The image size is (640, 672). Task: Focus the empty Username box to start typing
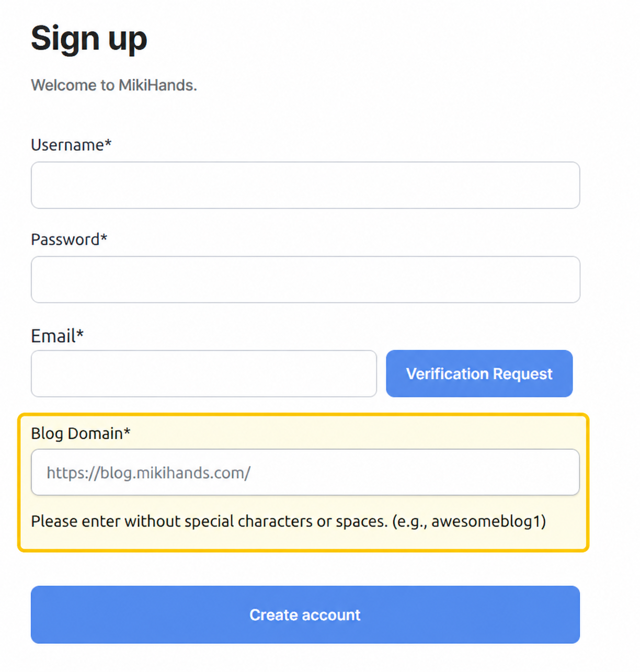(x=305, y=185)
